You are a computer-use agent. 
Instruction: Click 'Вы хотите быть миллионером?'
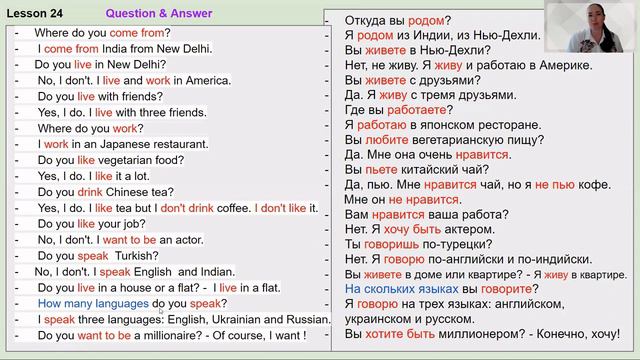[435, 334]
